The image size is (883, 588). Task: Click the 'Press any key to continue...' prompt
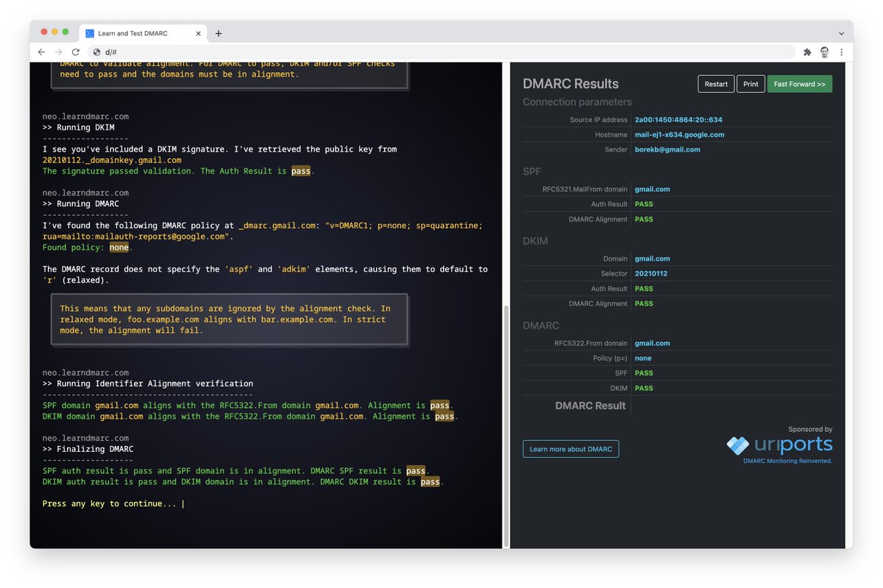click(x=109, y=504)
